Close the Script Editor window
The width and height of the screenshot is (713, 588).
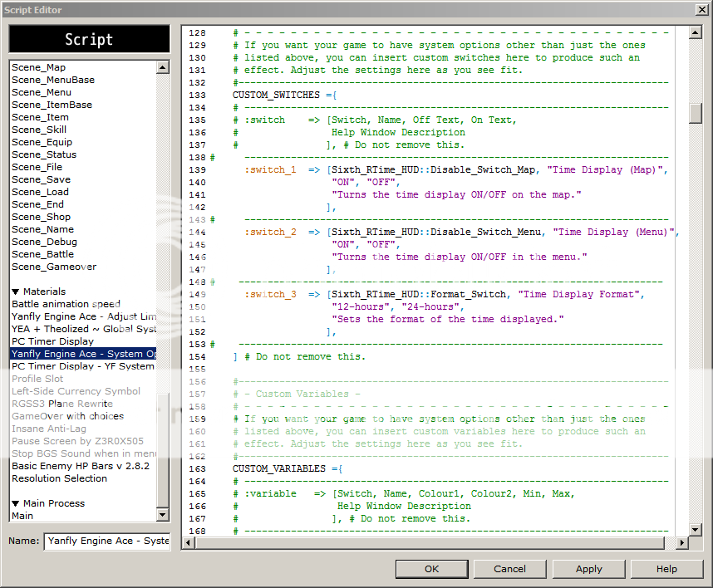[x=701, y=9]
